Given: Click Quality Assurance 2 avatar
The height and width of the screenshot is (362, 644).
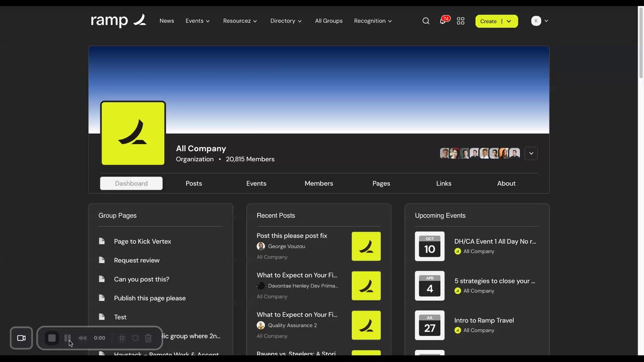Looking at the screenshot, I should point(261,325).
